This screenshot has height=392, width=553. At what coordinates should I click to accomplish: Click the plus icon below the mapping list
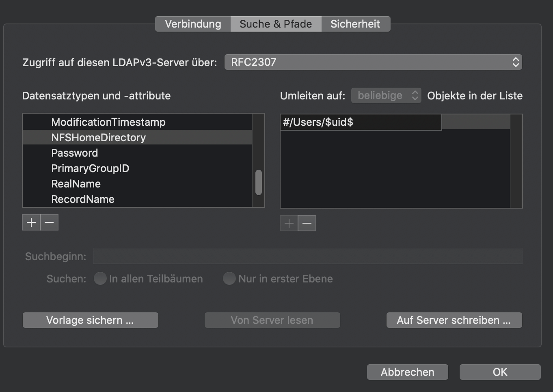(288, 223)
